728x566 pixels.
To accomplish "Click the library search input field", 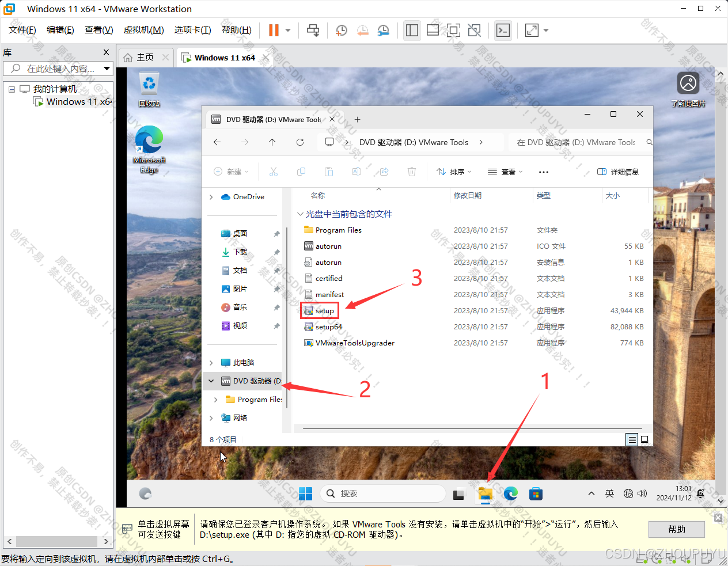I will [x=53, y=69].
